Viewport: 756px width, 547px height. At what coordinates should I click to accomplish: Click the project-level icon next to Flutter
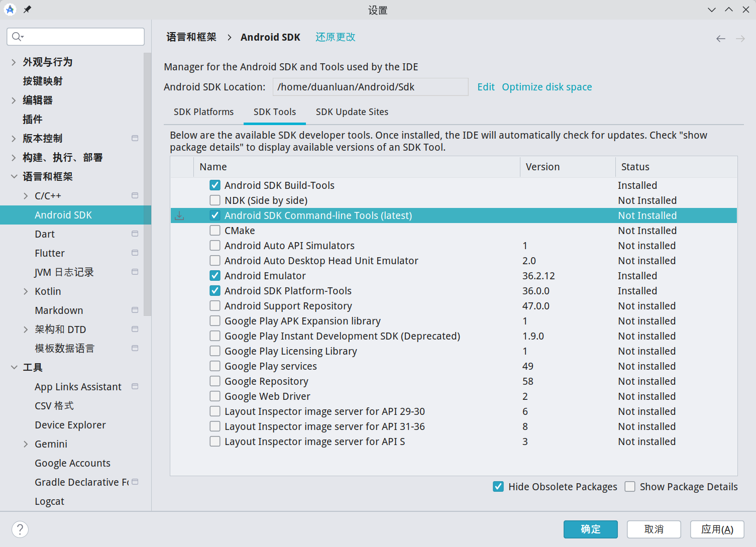(135, 253)
